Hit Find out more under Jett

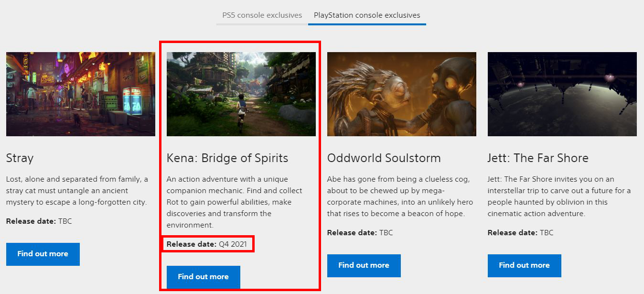click(524, 265)
